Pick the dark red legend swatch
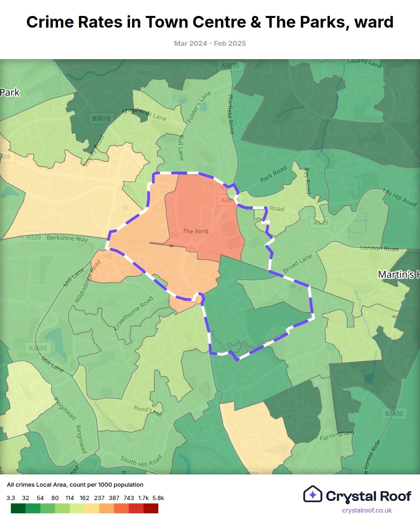The image size is (420, 525). tap(151, 508)
